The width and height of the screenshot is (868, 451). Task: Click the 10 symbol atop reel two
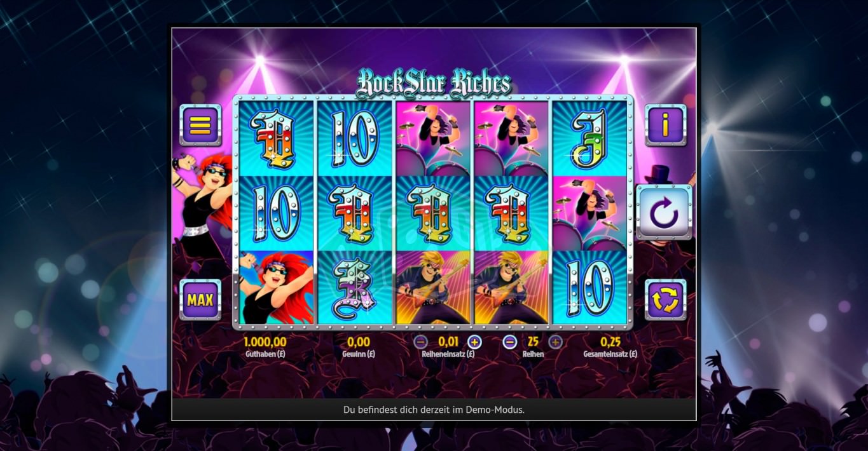click(355, 138)
